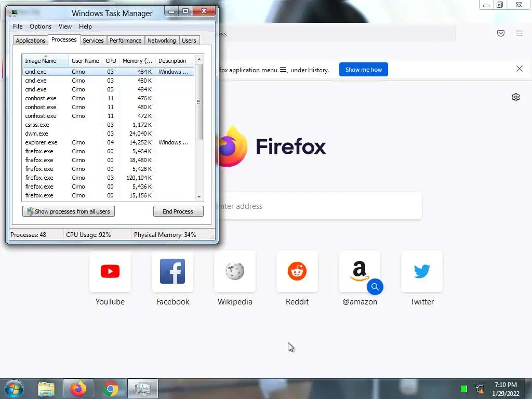The image size is (532, 399).
Task: Click the Processes: 48 status text
Action: pos(28,235)
